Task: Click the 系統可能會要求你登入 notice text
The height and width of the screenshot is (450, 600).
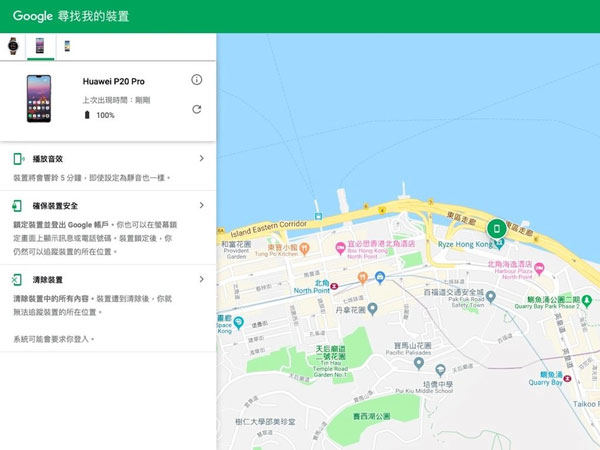Action: coord(54,339)
